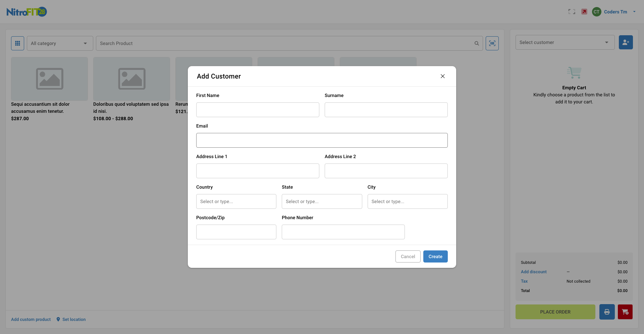Open the Country dropdown
This screenshot has width=644, height=334.
pos(236,201)
